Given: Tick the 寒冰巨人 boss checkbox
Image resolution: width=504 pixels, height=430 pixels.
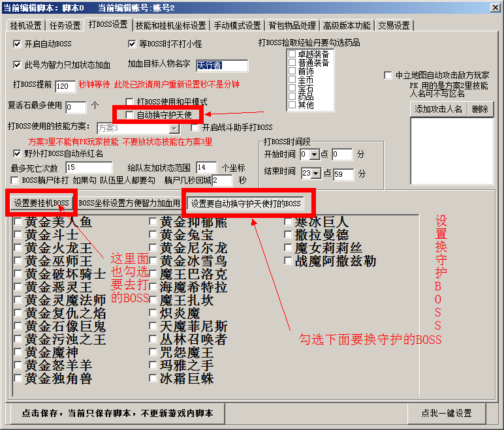Looking at the screenshot, I should click(289, 222).
